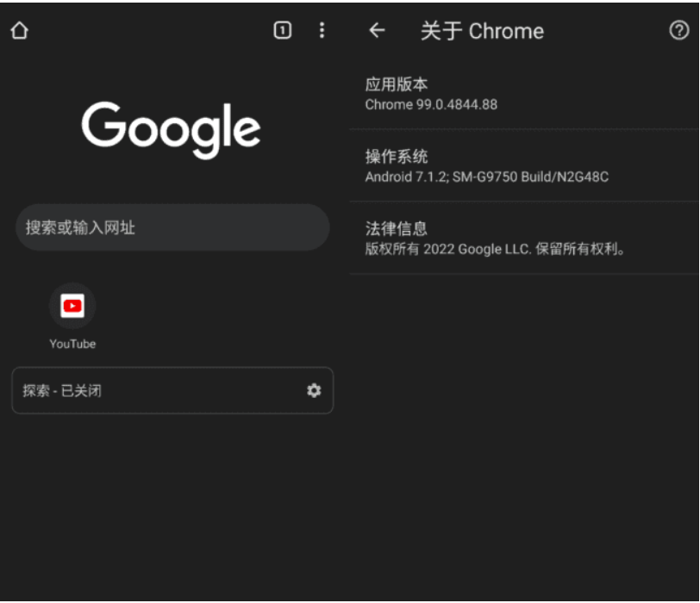Open the gear settings for 探索 feed
The width and height of the screenshot is (700, 603).
[x=314, y=390]
